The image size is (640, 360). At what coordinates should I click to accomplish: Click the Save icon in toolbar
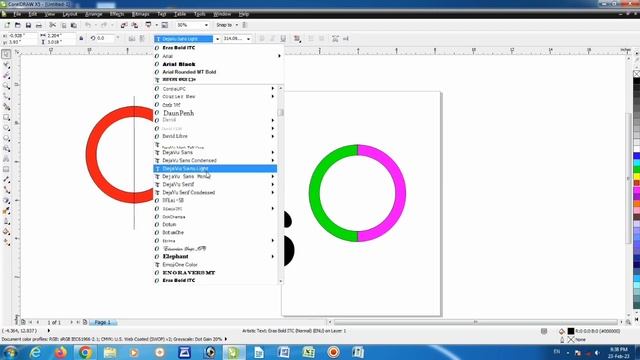[28, 25]
